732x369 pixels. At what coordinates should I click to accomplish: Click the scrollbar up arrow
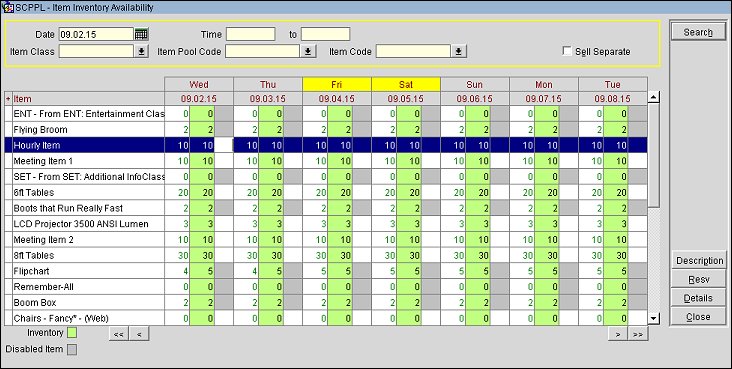(654, 98)
